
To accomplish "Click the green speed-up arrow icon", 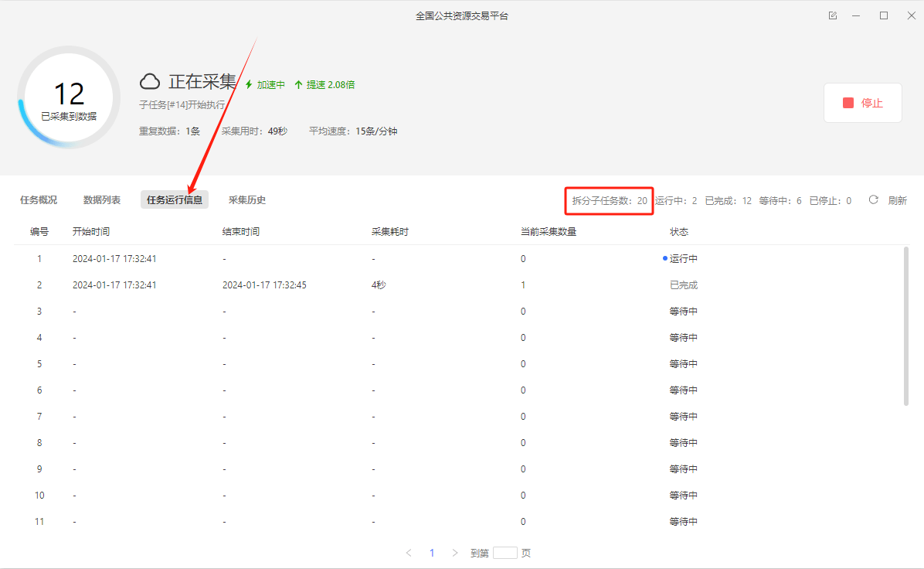I will 298,85.
